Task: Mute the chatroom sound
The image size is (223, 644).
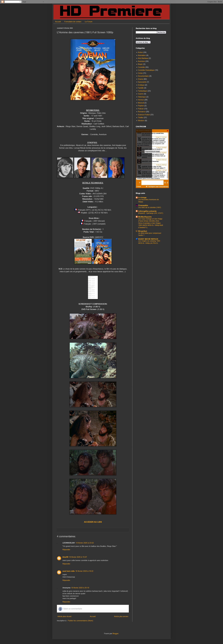Action: tap(147, 186)
